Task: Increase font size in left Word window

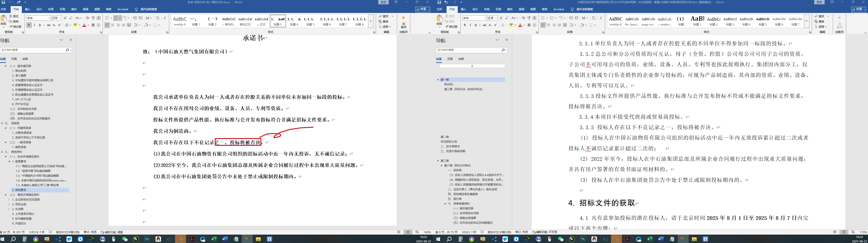Action: 65,18
